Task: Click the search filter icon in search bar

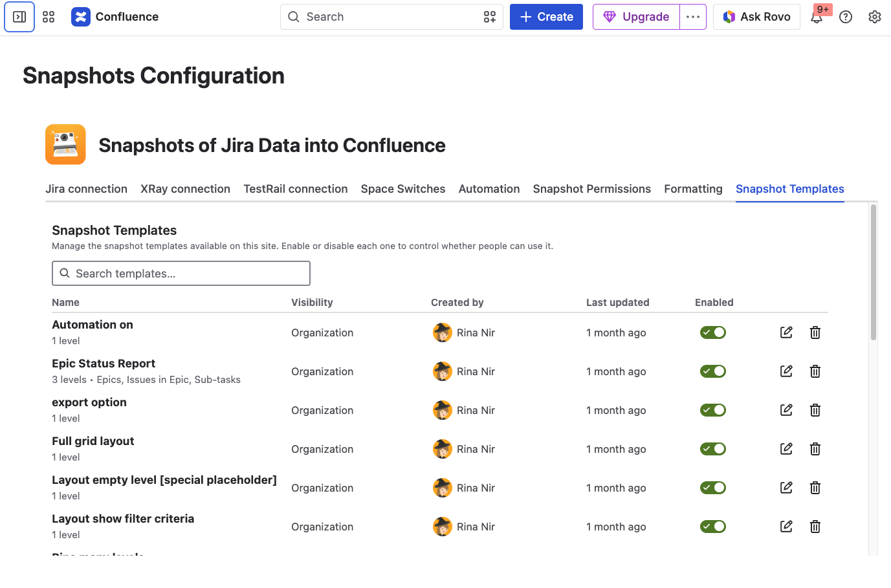Action: coord(490,17)
